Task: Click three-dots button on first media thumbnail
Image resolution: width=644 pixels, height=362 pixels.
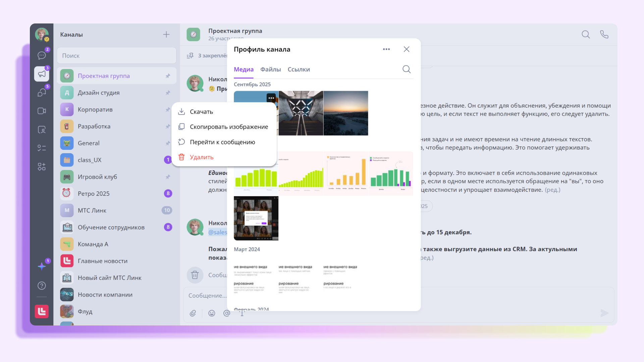Action: click(271, 98)
